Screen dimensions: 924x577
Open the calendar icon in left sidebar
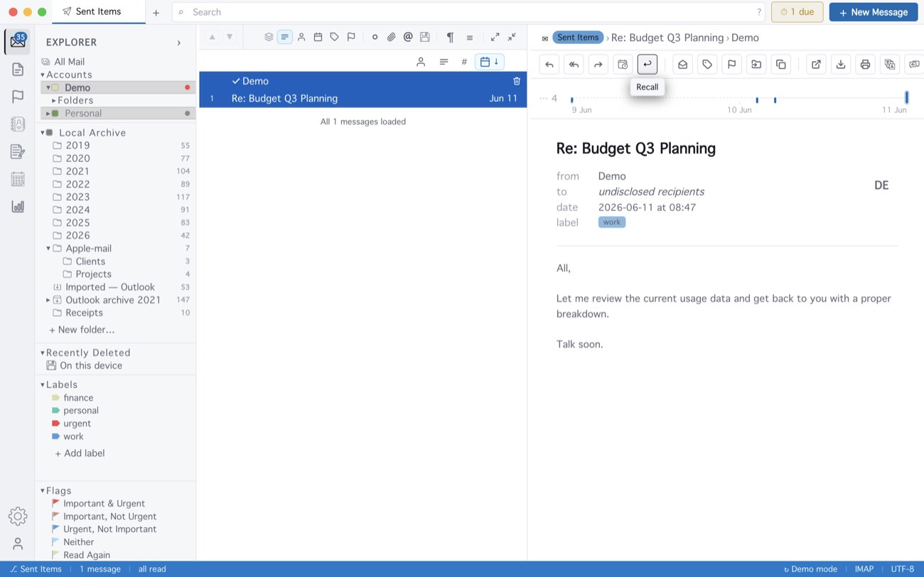pos(18,179)
